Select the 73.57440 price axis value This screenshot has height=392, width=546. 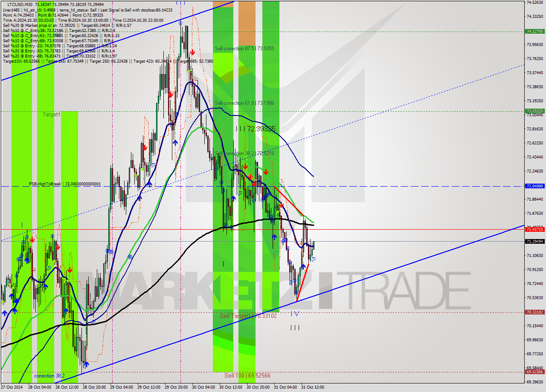[x=534, y=72]
